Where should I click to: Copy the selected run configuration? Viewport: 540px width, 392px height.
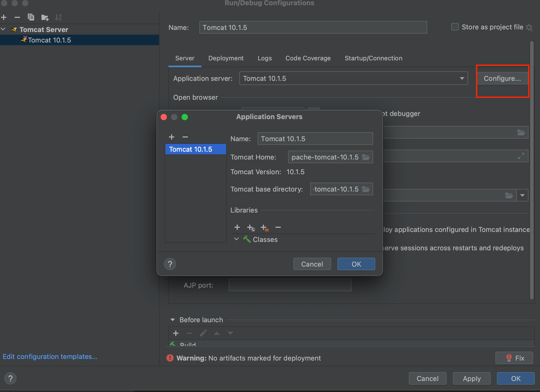(x=31, y=17)
